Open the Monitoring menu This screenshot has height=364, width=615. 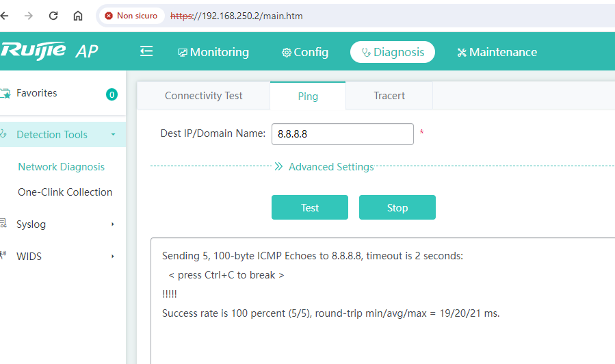coord(213,52)
